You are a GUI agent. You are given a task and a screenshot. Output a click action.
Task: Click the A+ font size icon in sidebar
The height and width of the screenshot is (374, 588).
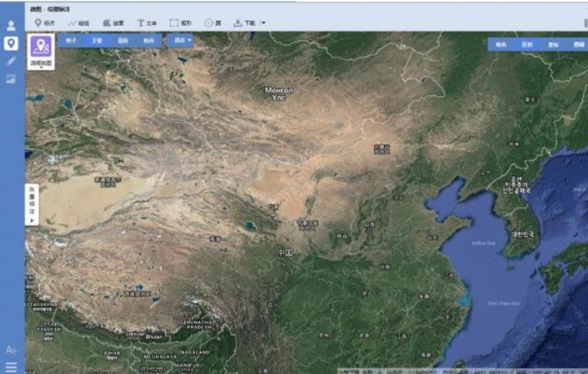(x=11, y=350)
